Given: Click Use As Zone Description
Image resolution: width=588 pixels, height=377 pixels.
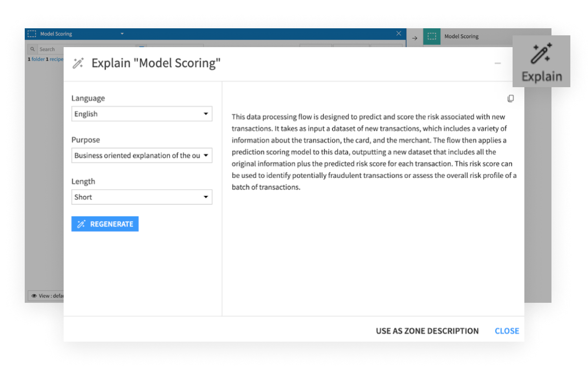Looking at the screenshot, I should pos(427,331).
